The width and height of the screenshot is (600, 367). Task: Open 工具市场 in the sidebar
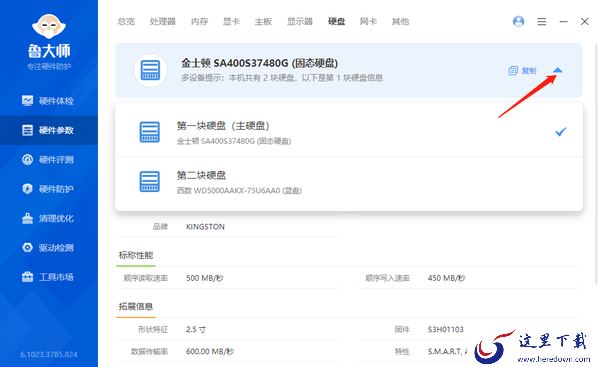click(48, 277)
